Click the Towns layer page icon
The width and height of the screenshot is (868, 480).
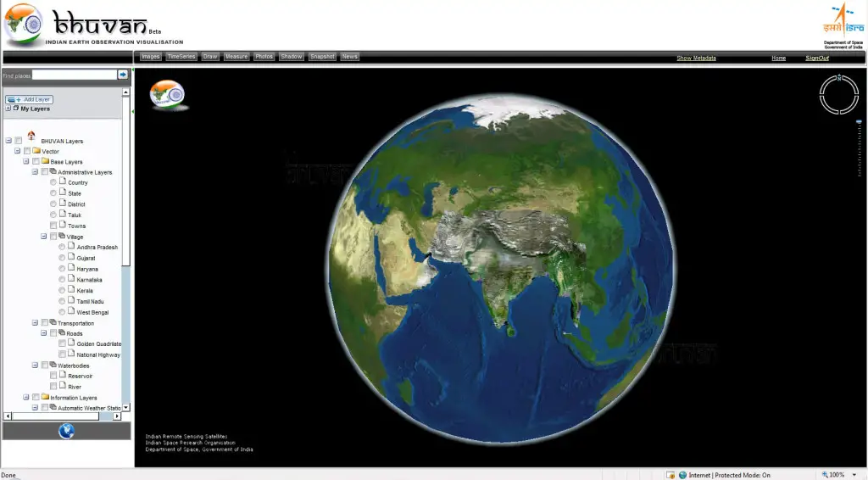[x=63, y=224]
